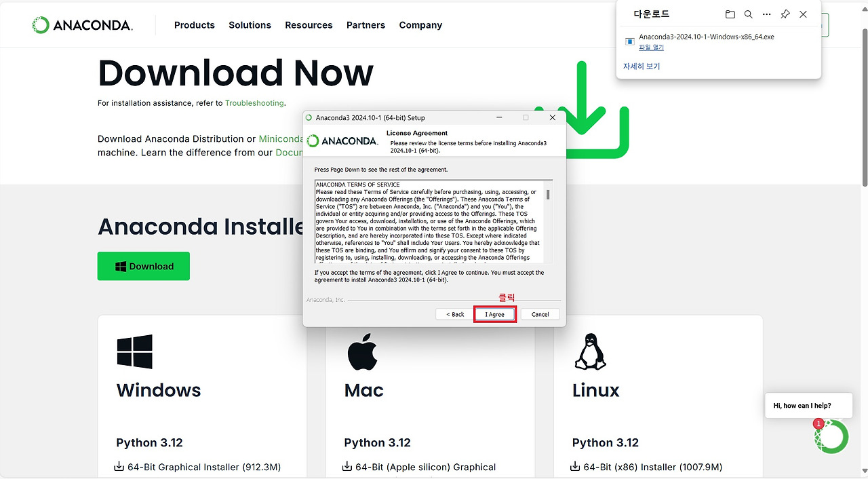The height and width of the screenshot is (479, 868).
Task: Click download icon next to 64-Bit Graphical Installer (912.3M)
Action: [x=120, y=467]
